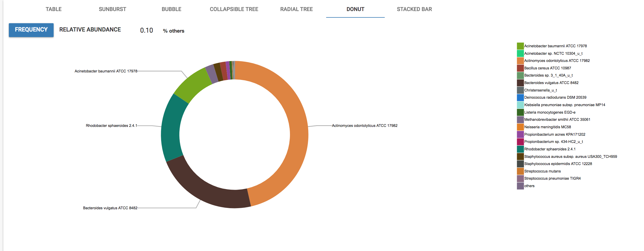
Task: Click legend text Staphylococcus aureus subsp. aureus USA300_TCH959
Action: tap(570, 156)
